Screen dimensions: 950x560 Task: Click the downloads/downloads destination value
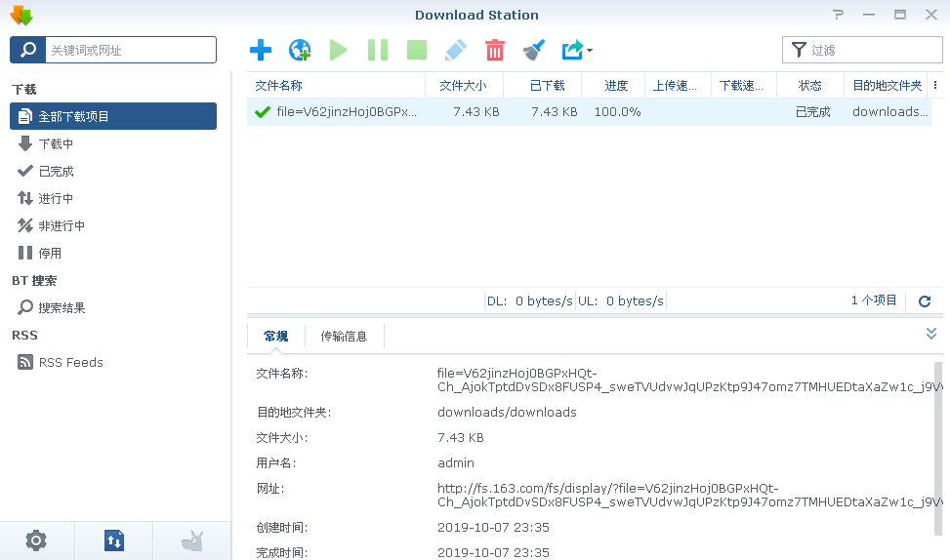(507, 413)
